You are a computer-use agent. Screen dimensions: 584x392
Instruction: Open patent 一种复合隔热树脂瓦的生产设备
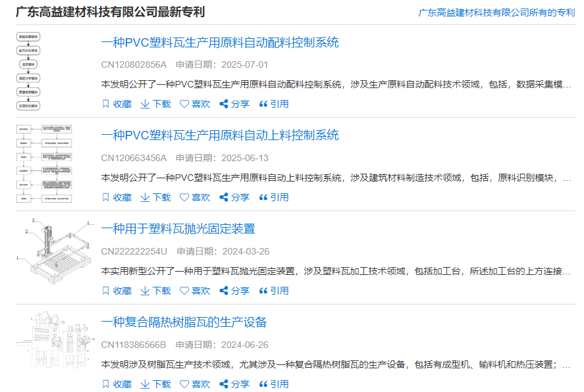184,322
